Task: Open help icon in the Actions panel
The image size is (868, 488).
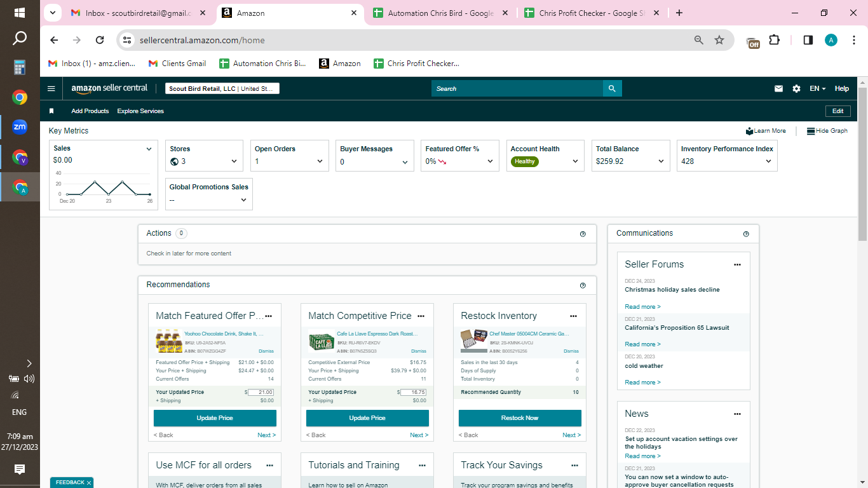Action: (x=583, y=234)
